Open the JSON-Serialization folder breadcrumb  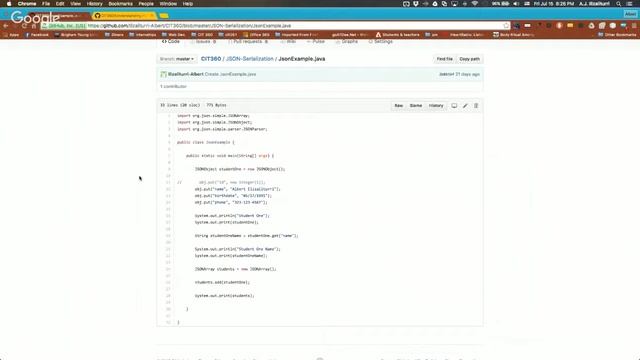click(x=249, y=59)
